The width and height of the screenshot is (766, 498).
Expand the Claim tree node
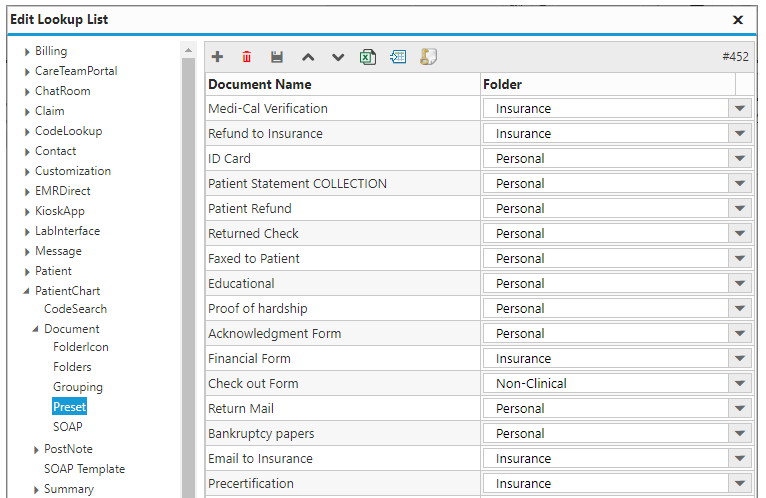pos(27,112)
